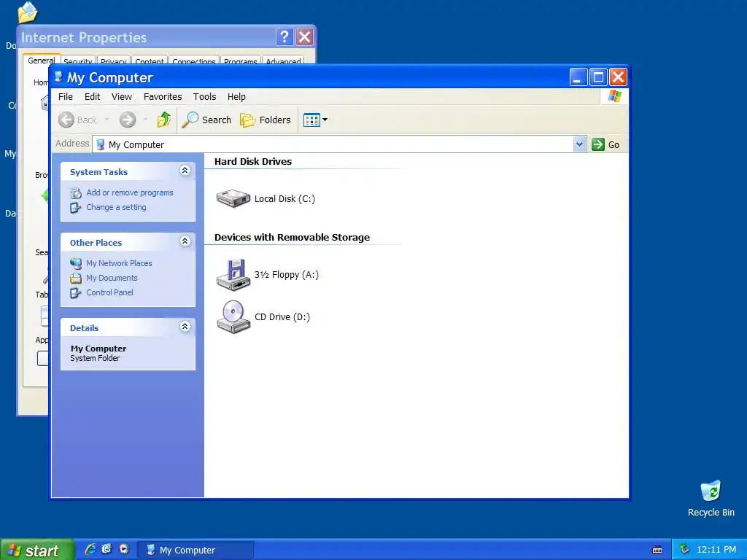The width and height of the screenshot is (747, 560).
Task: Open My Documents link
Action: pos(112,278)
